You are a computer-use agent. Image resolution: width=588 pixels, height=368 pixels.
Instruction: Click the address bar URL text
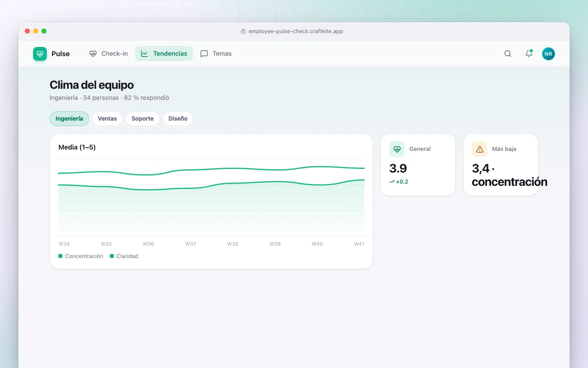coord(296,31)
